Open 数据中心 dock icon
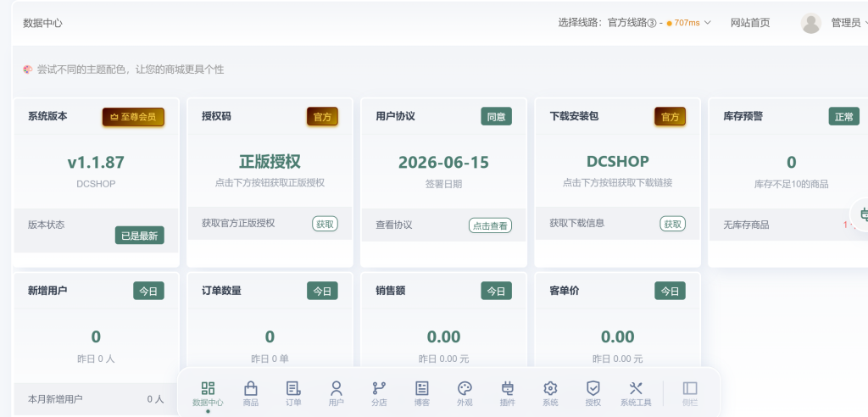Screen dimensions: 868x417 coord(208,394)
